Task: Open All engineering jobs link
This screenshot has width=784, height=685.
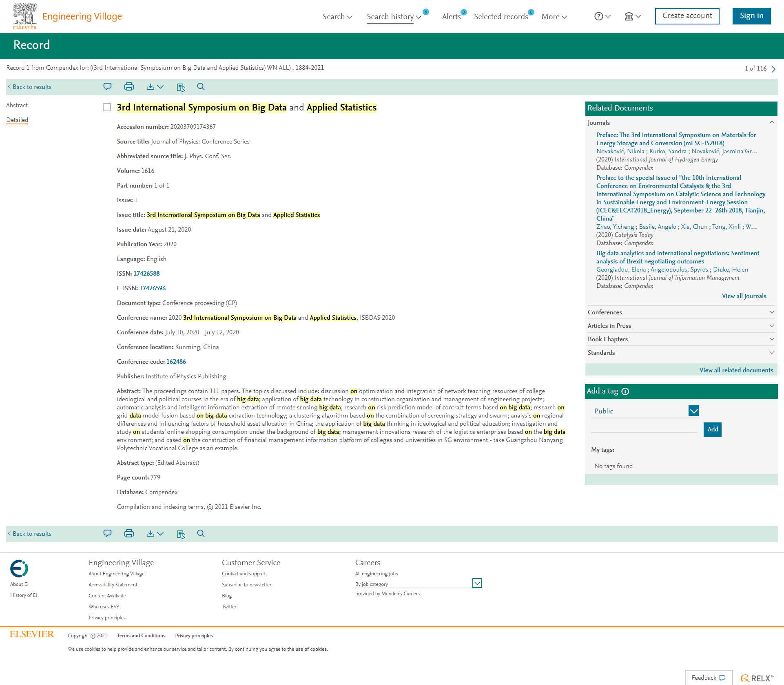Action: 376,574
